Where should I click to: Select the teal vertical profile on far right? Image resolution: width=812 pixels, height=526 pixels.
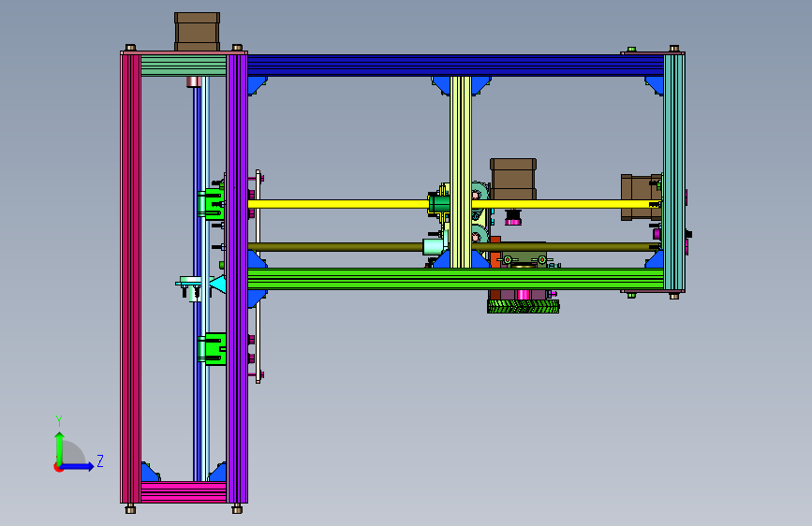coord(674,172)
